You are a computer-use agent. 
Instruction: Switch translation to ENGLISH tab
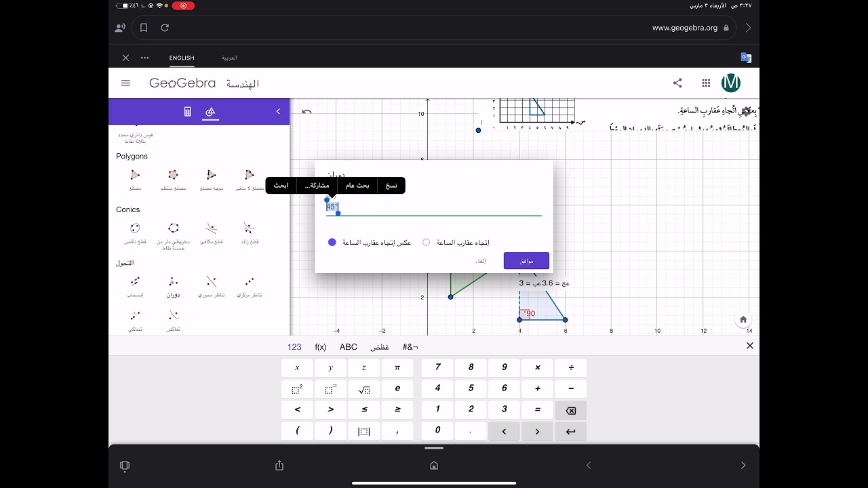click(182, 58)
